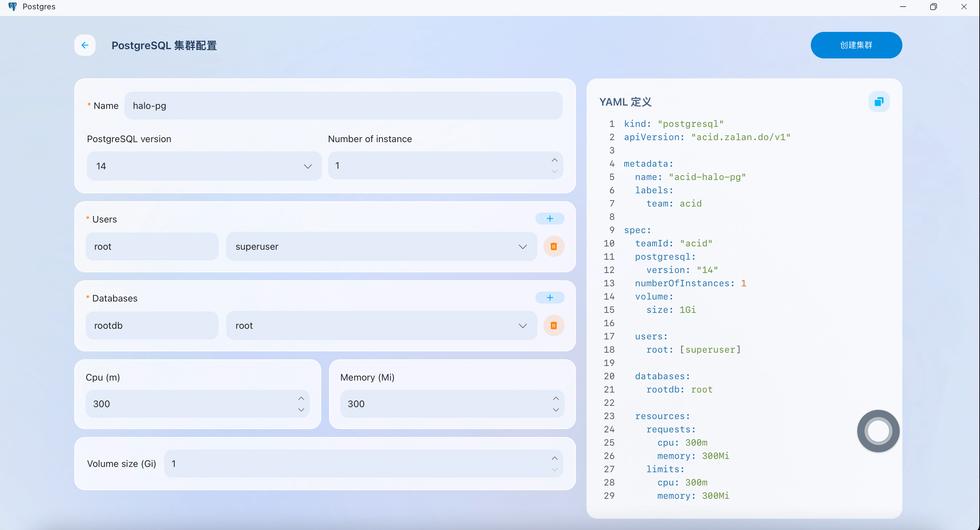Click the floating gray circle button

pos(878,431)
